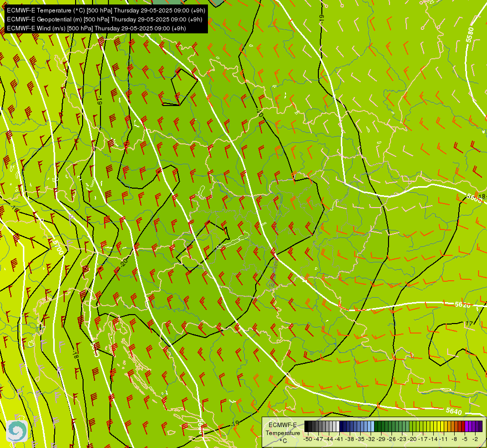Click the -32 value on the temperature scale

(x=371, y=440)
